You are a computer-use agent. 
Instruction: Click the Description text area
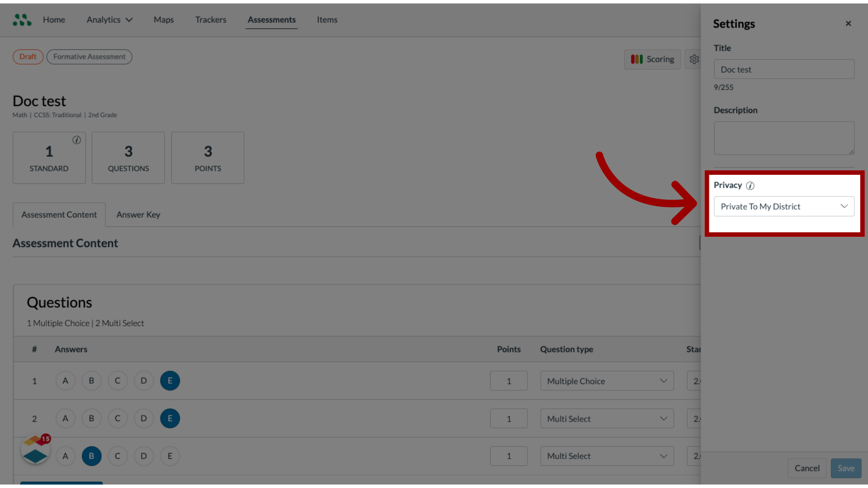(x=784, y=138)
